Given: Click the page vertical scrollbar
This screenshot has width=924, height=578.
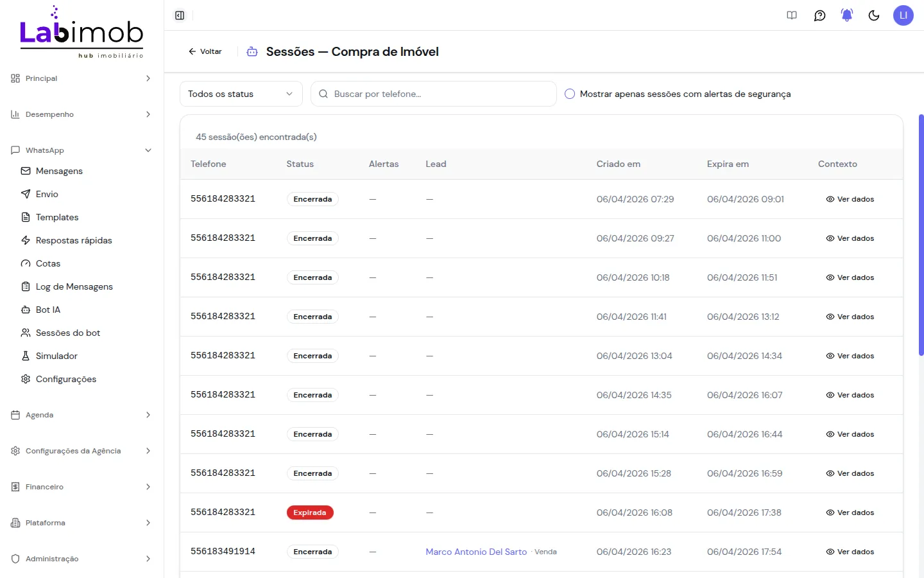Looking at the screenshot, I should (x=921, y=235).
